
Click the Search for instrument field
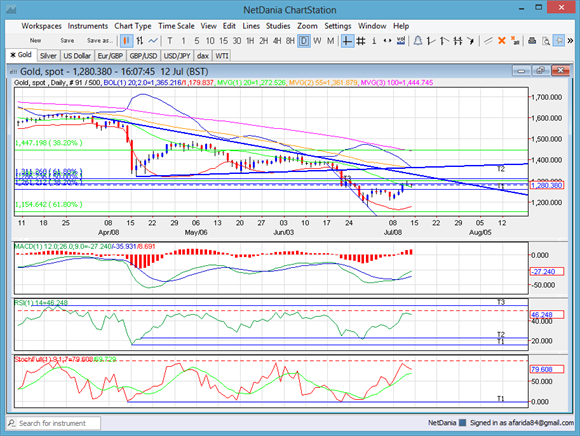tap(53, 423)
